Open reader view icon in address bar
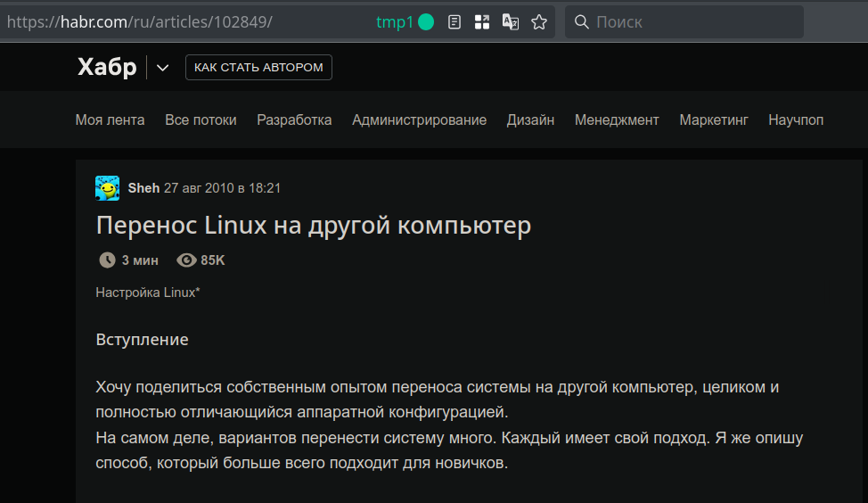Viewport: 868px width, 503px height. click(x=454, y=22)
